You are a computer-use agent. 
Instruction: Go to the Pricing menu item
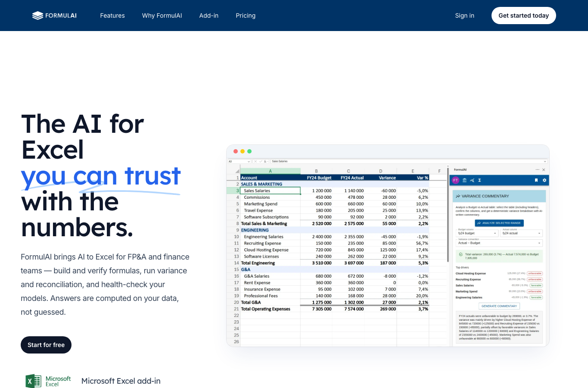pyautogui.click(x=246, y=16)
